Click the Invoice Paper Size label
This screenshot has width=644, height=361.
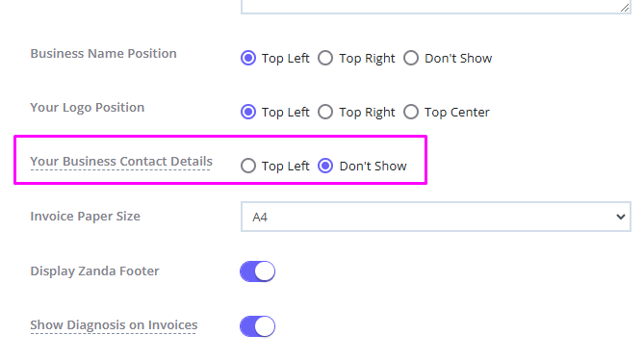click(x=86, y=216)
